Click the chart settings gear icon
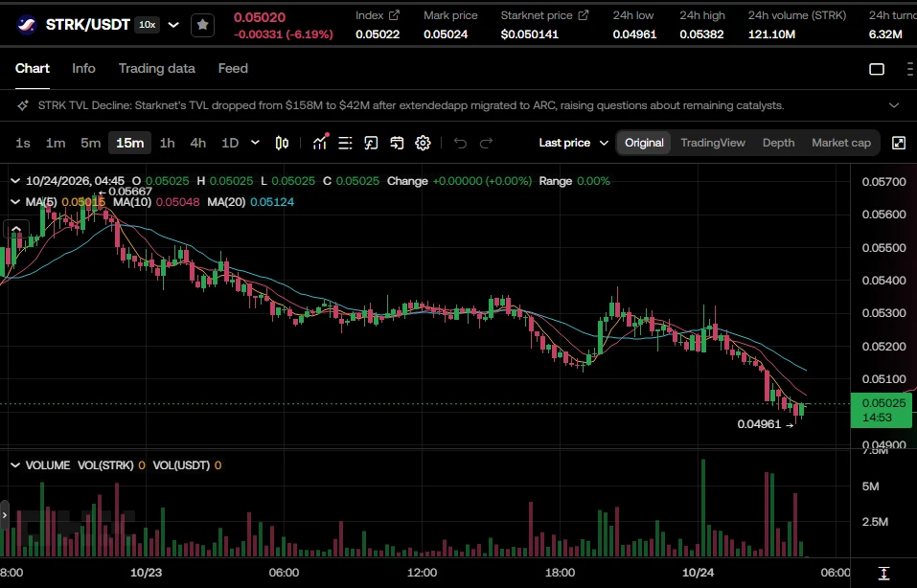Image resolution: width=917 pixels, height=588 pixels. coord(423,143)
